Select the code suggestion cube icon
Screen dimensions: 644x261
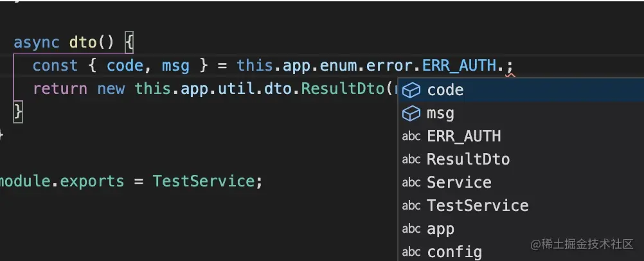411,90
